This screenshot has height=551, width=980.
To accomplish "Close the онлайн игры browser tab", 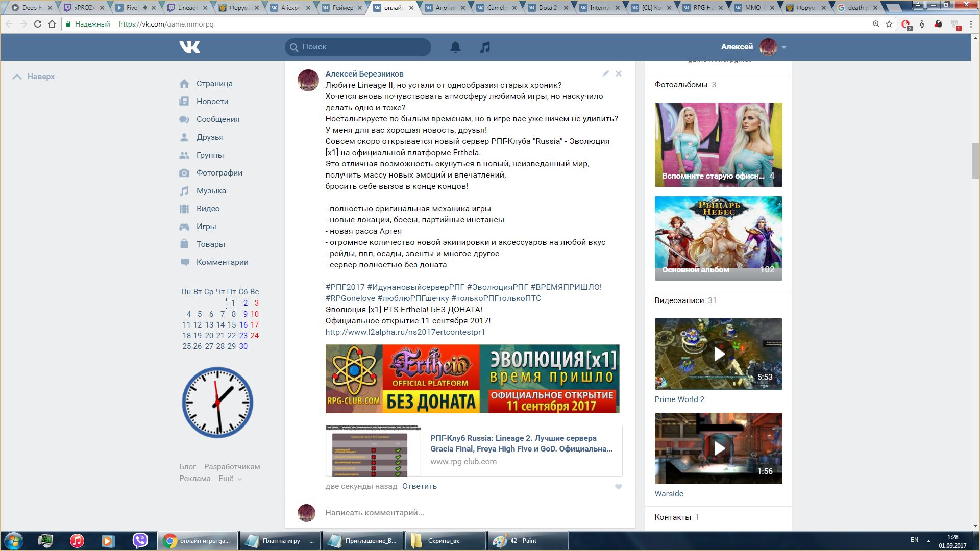I will [411, 8].
